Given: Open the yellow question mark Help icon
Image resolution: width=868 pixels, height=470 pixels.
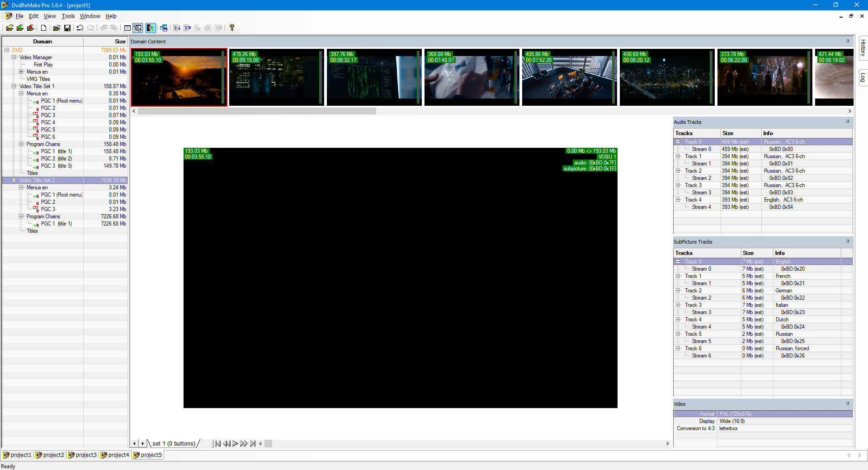Looking at the screenshot, I should (x=232, y=28).
